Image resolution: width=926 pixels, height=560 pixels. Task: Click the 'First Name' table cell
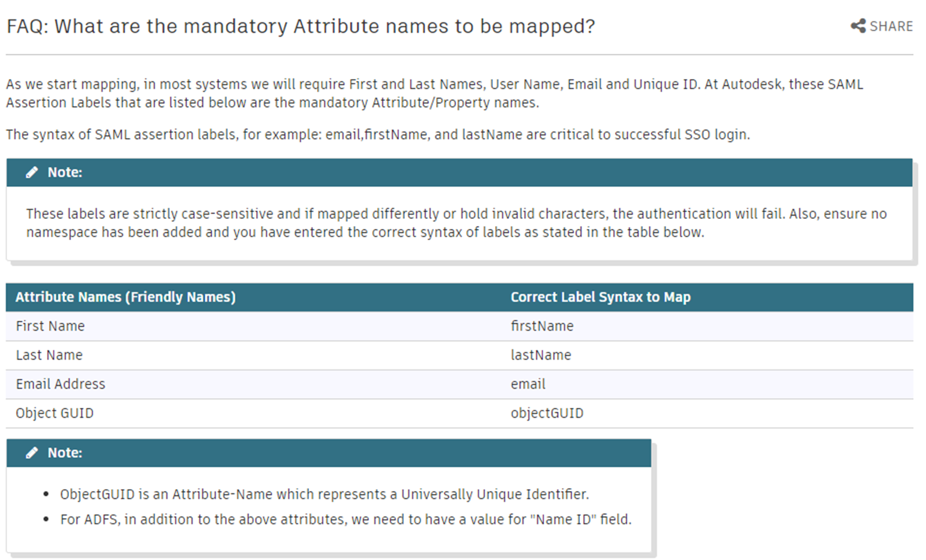coord(50,326)
